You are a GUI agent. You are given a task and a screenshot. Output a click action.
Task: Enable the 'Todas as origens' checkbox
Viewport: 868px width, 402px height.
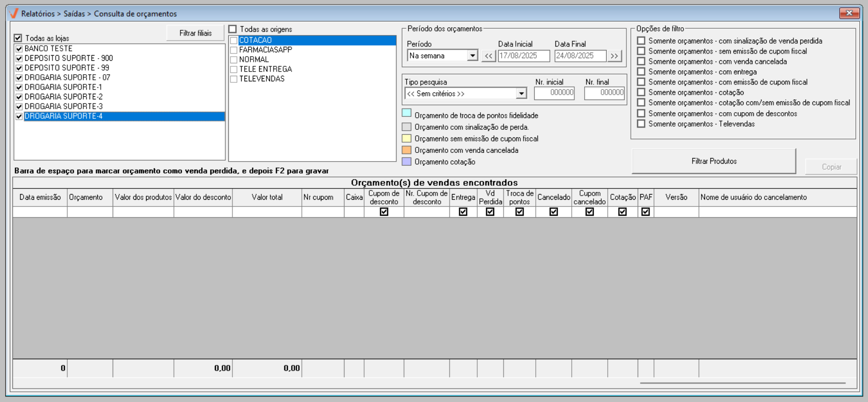(233, 29)
